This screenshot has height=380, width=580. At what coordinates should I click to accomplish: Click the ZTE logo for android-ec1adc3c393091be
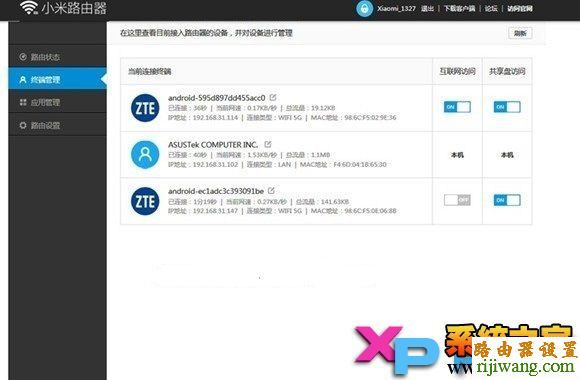tap(145, 201)
